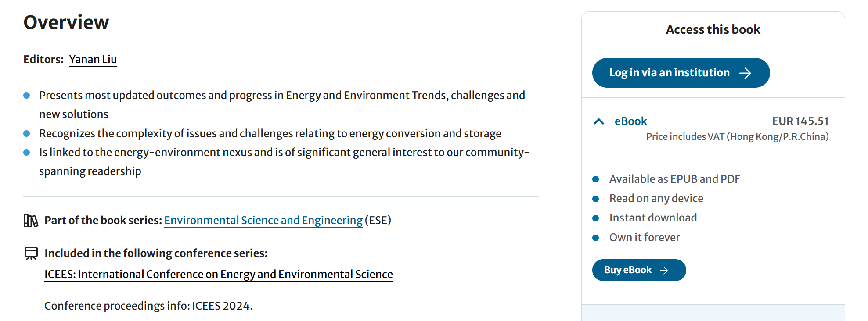The height and width of the screenshot is (321, 868).
Task: Click the "Read on any device" item
Action: [x=656, y=199]
